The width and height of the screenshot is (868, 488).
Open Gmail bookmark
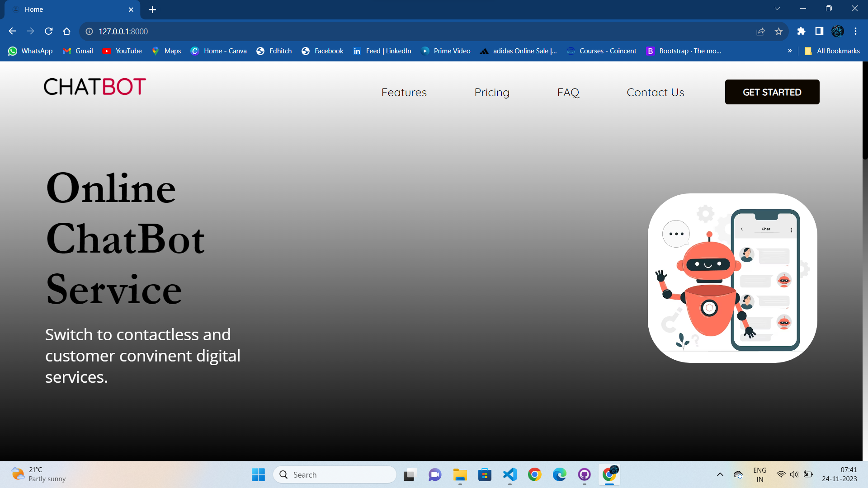click(78, 51)
